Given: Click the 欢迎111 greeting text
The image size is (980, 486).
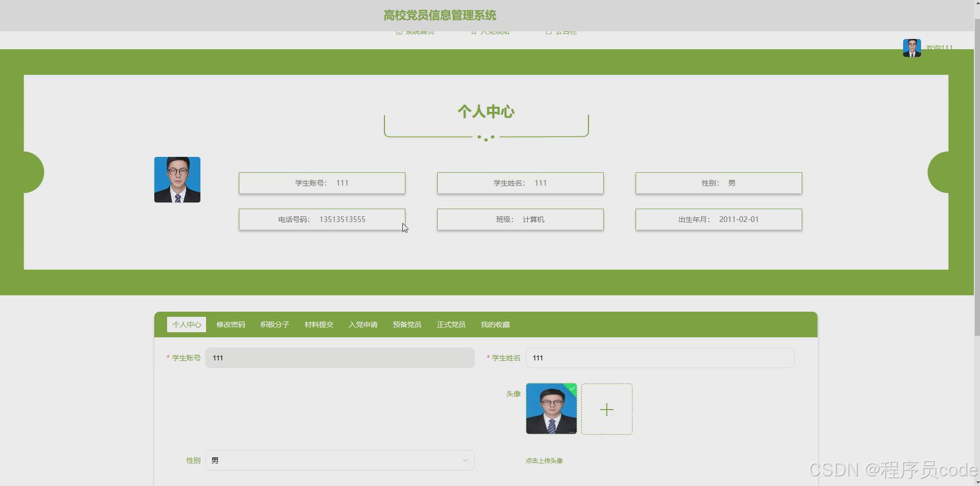Looking at the screenshot, I should coord(940,48).
